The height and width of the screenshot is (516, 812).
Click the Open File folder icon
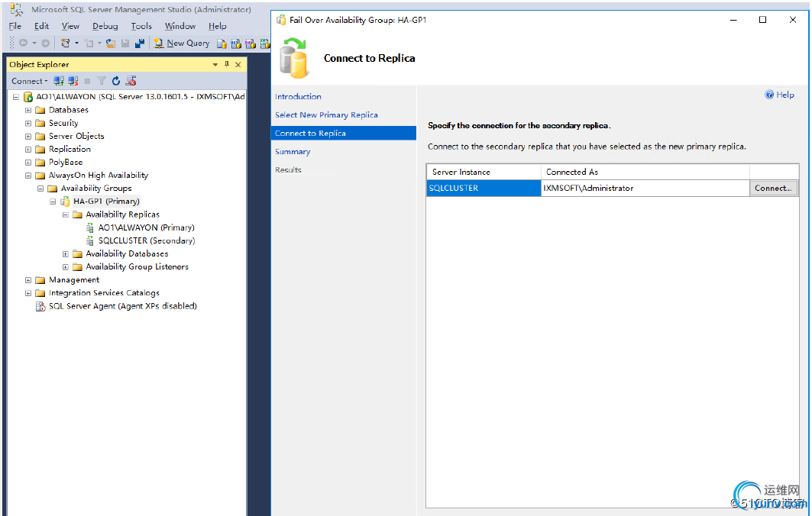111,43
